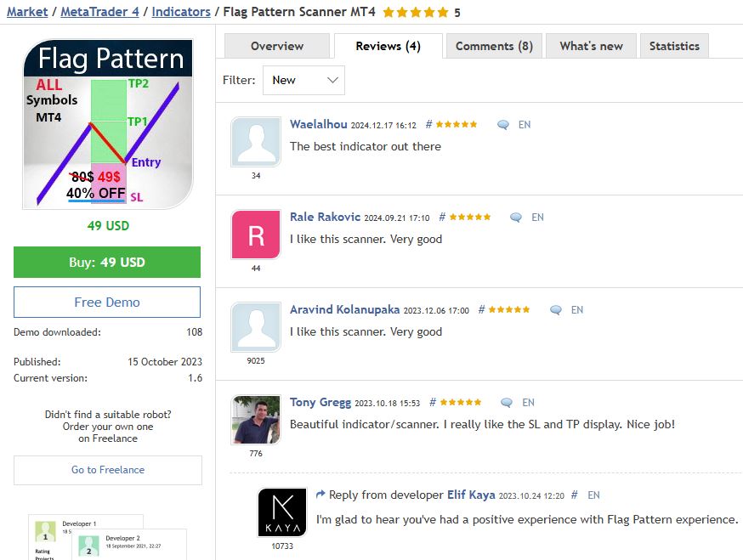Click the reply arrow icon before developer reply
Image resolution: width=743 pixels, height=560 pixels.
[320, 495]
